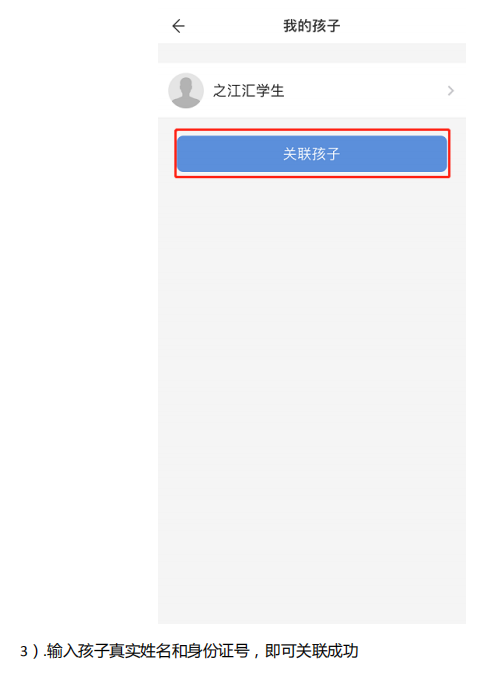The image size is (496, 680).
Task: Return to previous page via left arrow
Action: click(x=178, y=26)
